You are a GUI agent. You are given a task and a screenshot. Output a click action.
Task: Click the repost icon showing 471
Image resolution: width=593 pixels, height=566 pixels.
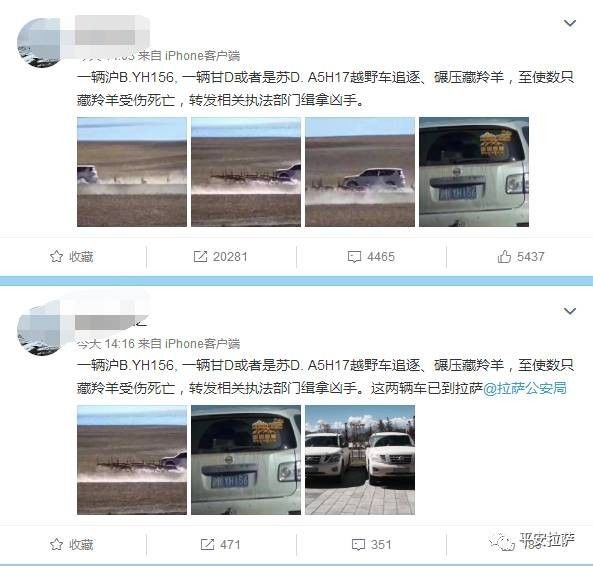click(207, 544)
